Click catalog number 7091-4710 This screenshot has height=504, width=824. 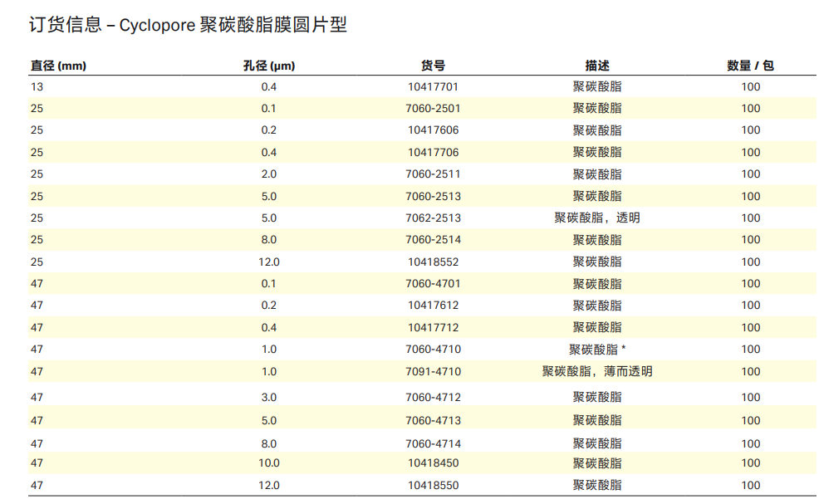[x=433, y=371]
